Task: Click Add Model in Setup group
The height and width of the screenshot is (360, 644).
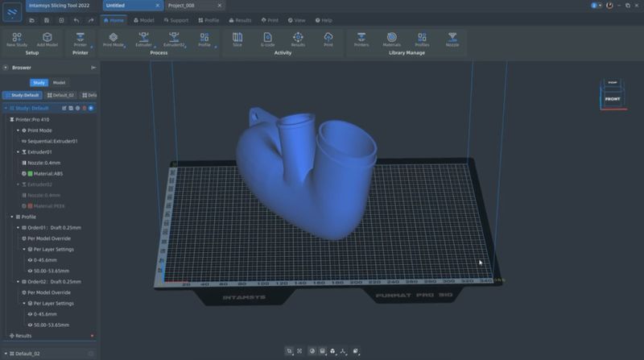Action: point(47,37)
